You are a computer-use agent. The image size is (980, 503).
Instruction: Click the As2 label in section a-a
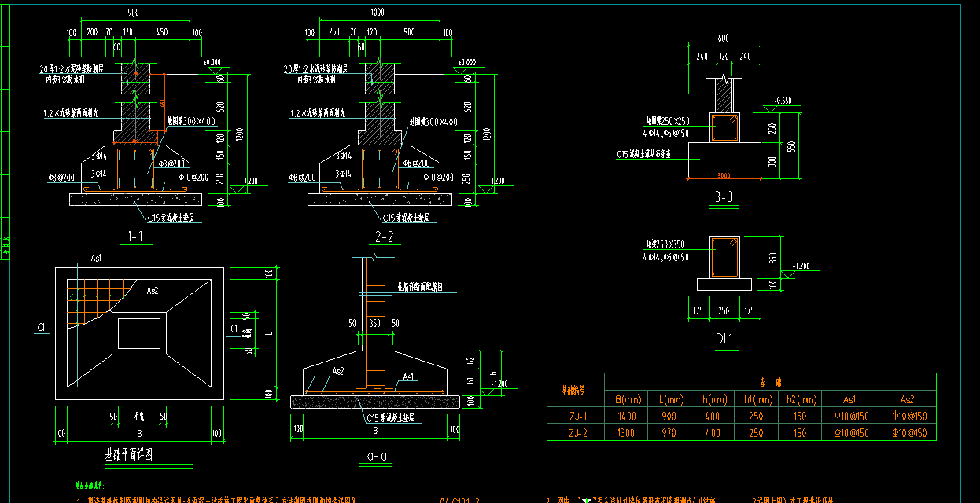pyautogui.click(x=338, y=371)
